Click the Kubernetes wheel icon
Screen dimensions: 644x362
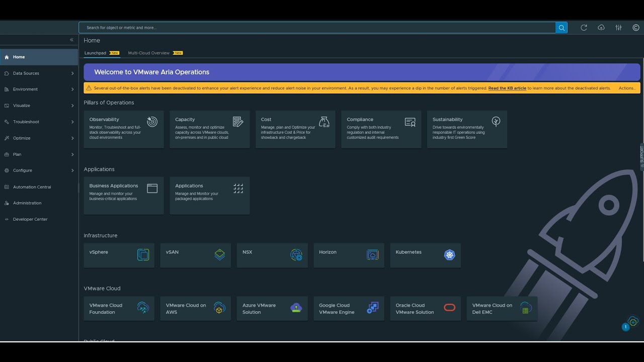coord(449,255)
